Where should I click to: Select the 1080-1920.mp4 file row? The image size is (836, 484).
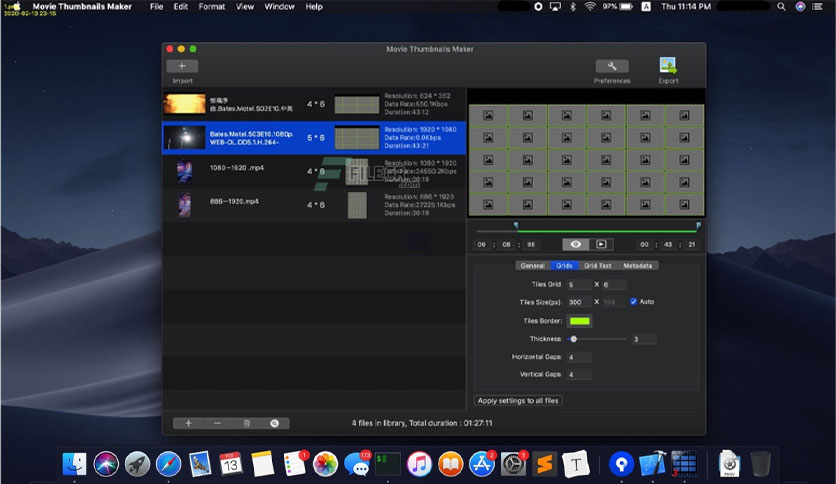pos(314,171)
